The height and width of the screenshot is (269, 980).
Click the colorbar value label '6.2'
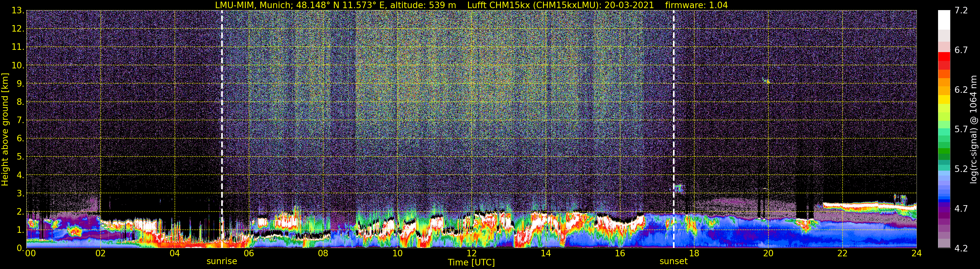tap(961, 90)
